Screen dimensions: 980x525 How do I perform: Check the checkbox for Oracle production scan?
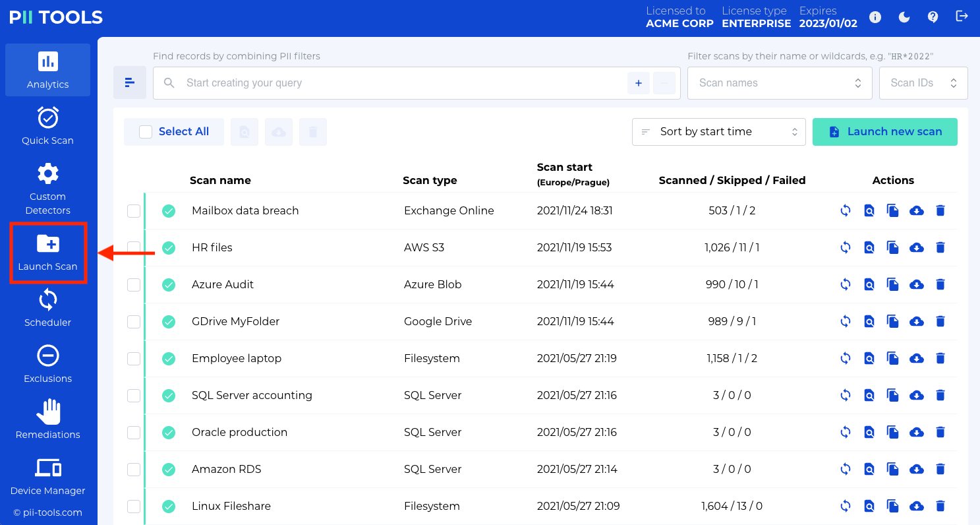coord(134,432)
